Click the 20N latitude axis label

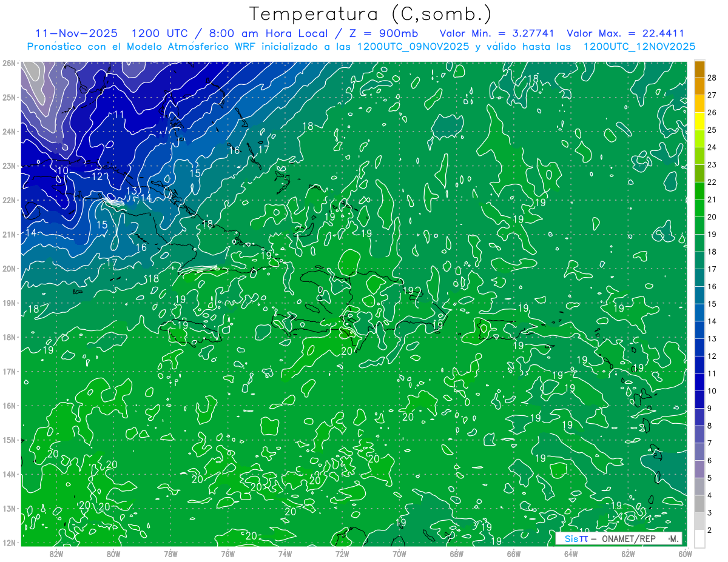[x=9, y=269]
